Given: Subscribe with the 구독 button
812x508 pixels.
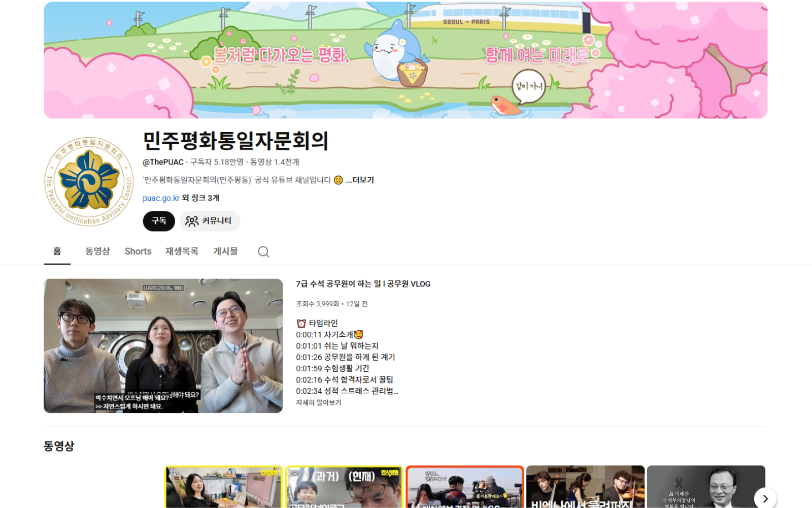Looking at the screenshot, I should pyautogui.click(x=159, y=221).
